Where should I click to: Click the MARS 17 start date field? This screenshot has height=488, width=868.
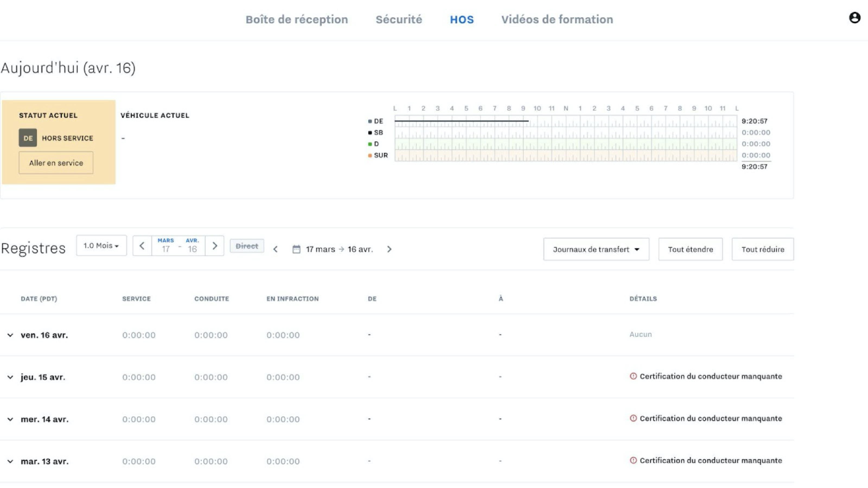165,246
